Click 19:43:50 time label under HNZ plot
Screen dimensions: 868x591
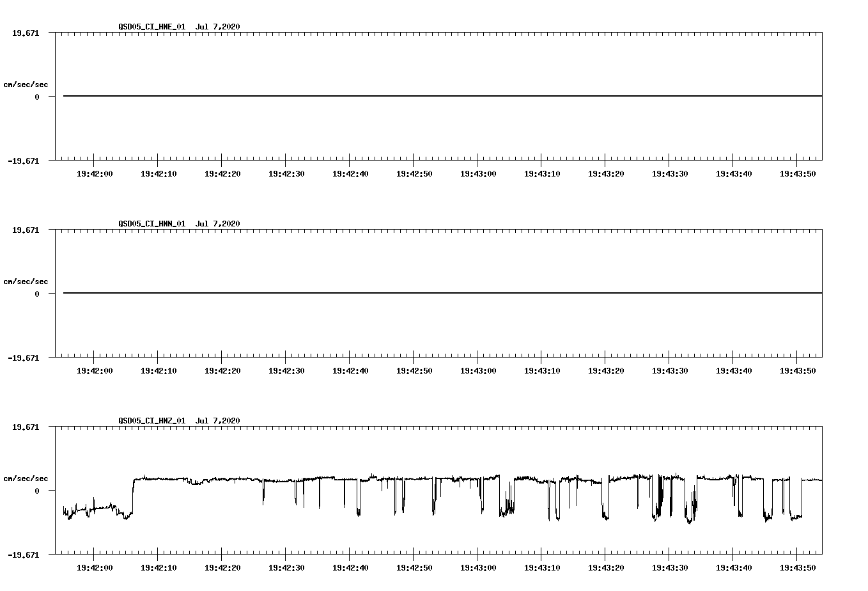click(x=798, y=567)
